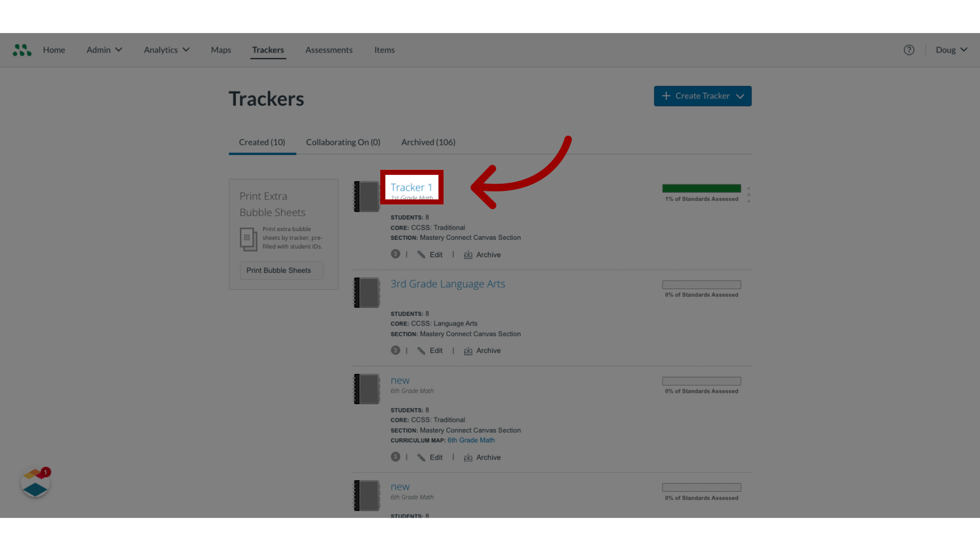
Task: Select the Archived tab
Action: (x=428, y=142)
